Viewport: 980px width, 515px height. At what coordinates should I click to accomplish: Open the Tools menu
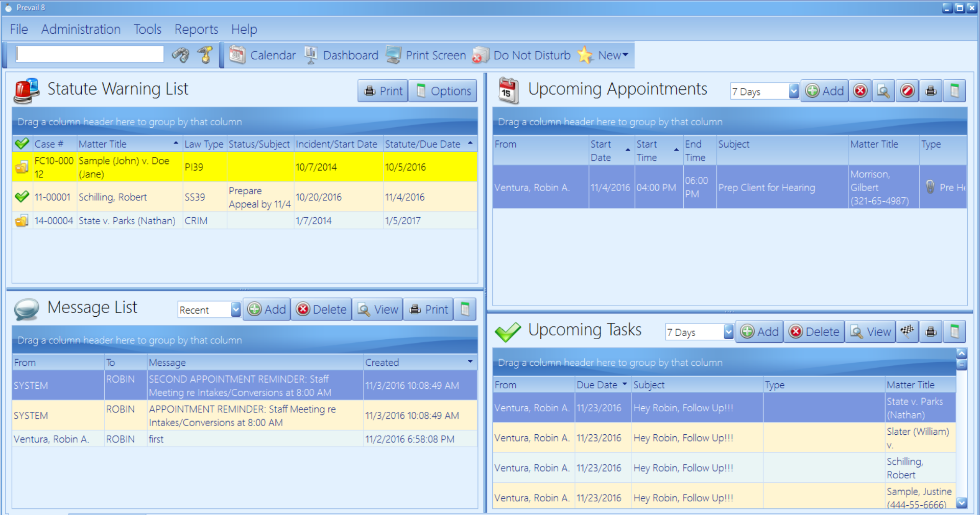point(148,29)
